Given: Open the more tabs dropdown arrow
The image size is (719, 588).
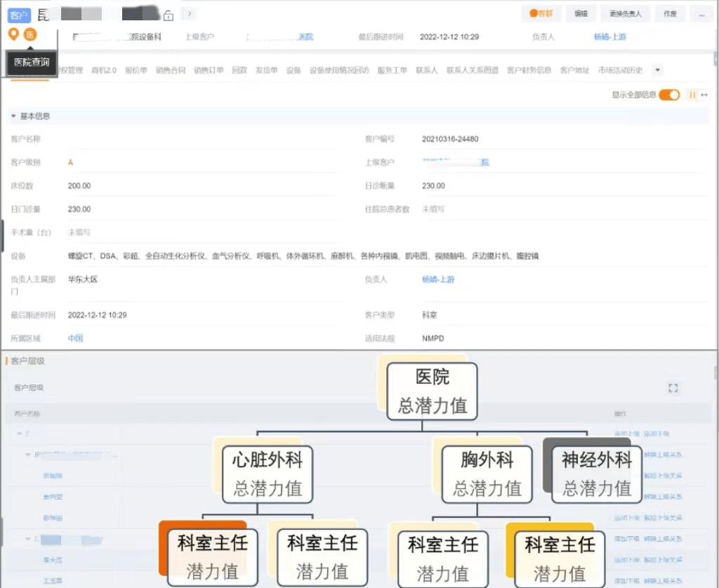Looking at the screenshot, I should pos(657,70).
